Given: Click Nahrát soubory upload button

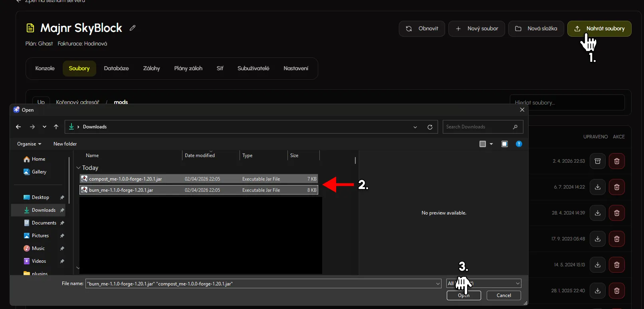Looking at the screenshot, I should [x=599, y=29].
